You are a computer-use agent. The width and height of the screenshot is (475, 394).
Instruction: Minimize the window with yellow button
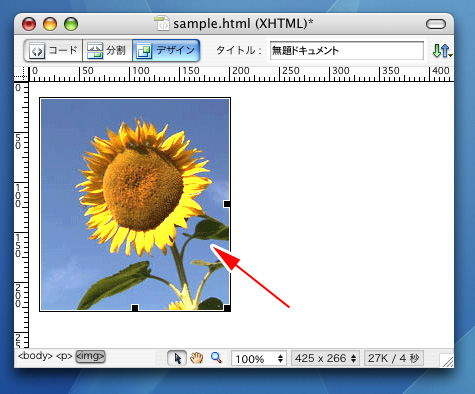click(x=50, y=24)
